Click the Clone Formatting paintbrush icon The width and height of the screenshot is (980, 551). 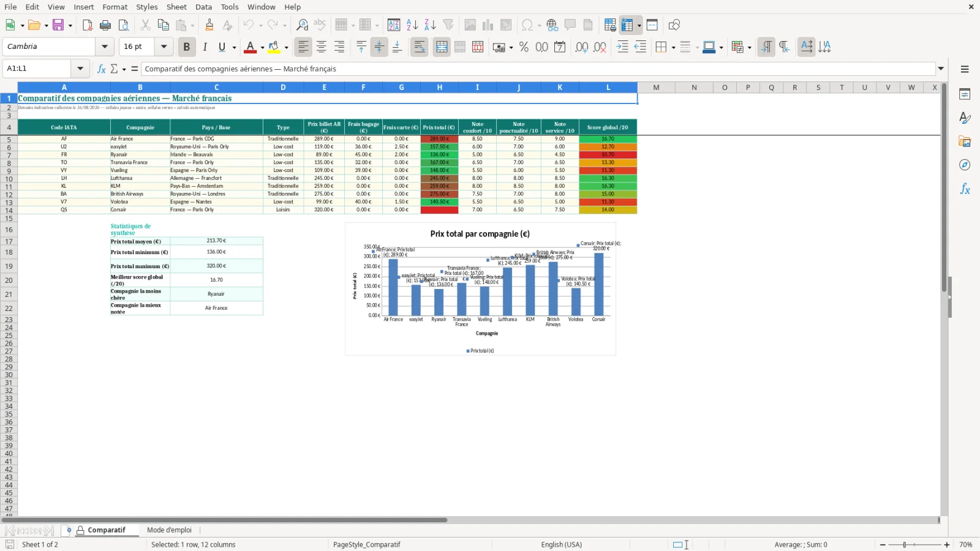coord(209,25)
